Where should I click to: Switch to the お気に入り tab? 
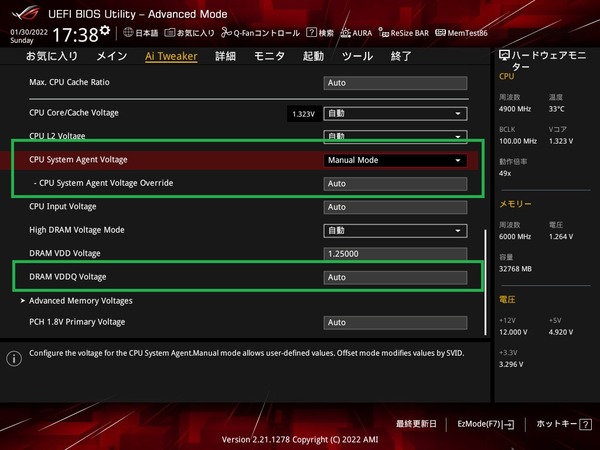click(x=52, y=56)
